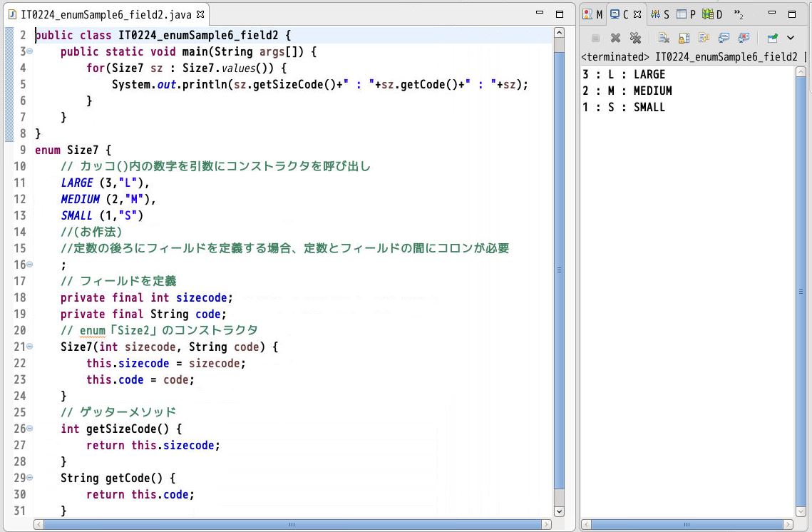The height and width of the screenshot is (532, 812).
Task: Toggle showing console on standard error output
Action: [x=744, y=37]
